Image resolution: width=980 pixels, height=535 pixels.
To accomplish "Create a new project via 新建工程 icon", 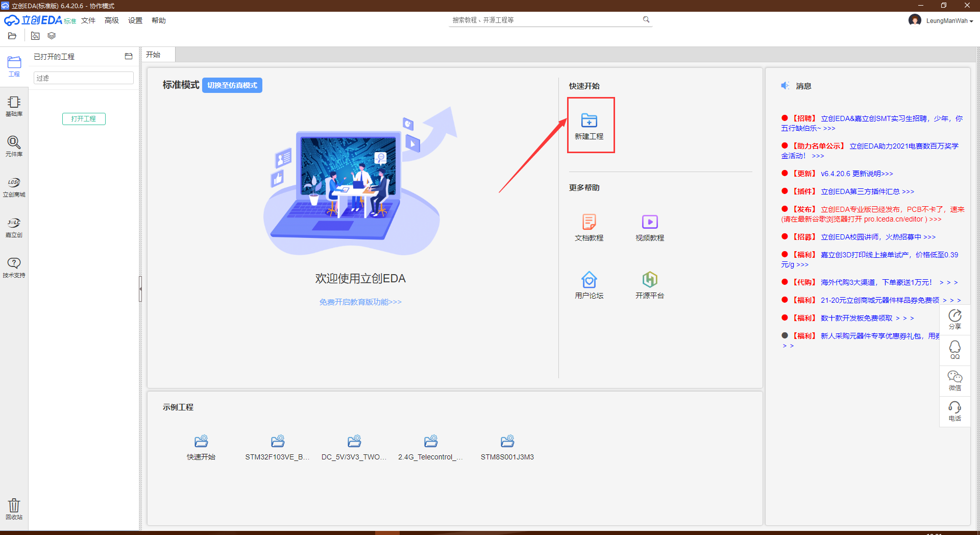I will pos(589,126).
